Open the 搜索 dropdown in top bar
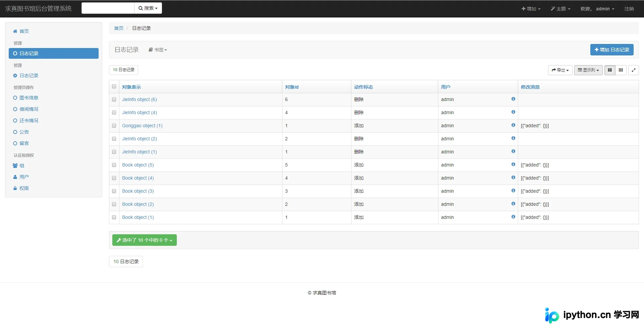This screenshot has width=644, height=329. click(148, 8)
